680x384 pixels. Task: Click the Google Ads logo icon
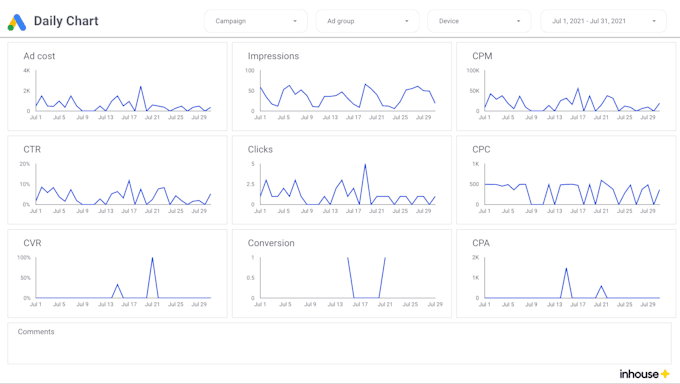point(17,22)
